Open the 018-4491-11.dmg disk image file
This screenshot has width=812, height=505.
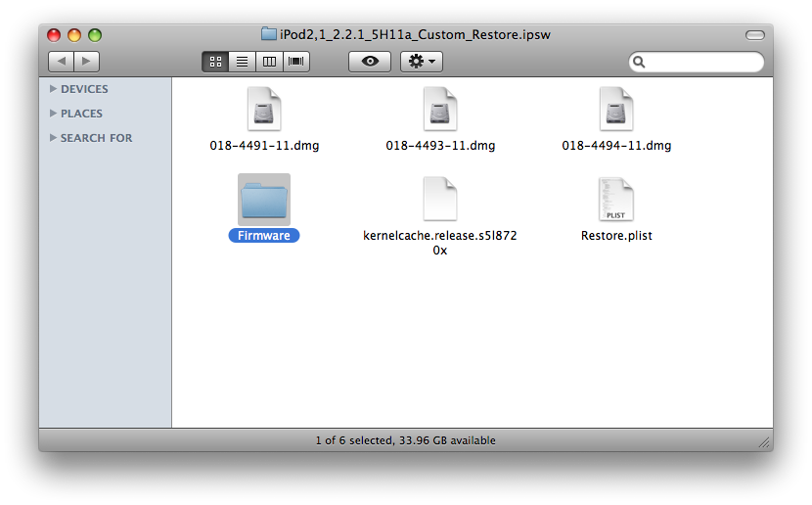(264, 109)
